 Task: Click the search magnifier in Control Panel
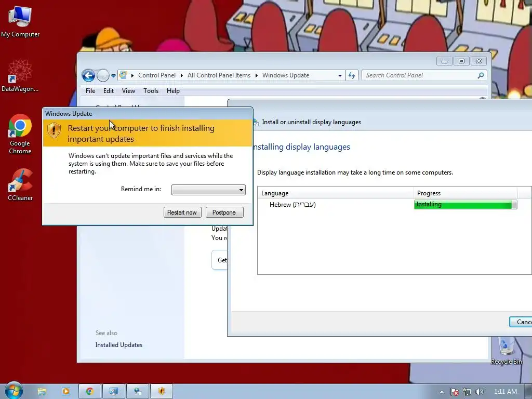coord(481,75)
